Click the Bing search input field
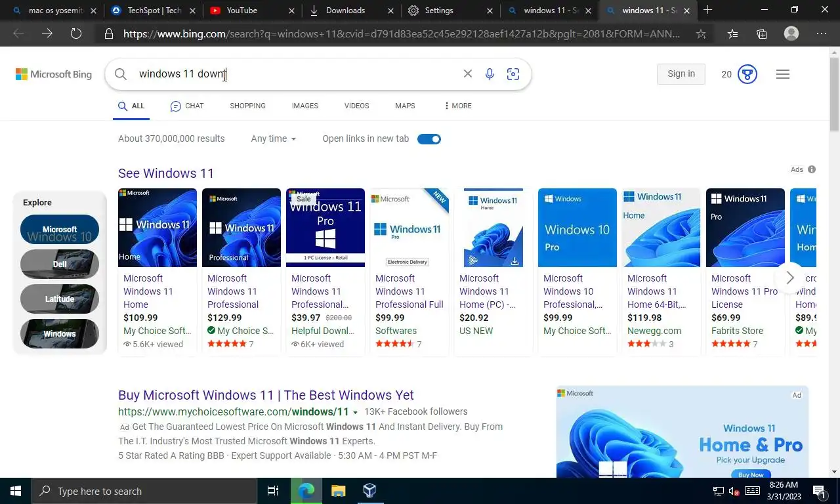 click(x=295, y=74)
